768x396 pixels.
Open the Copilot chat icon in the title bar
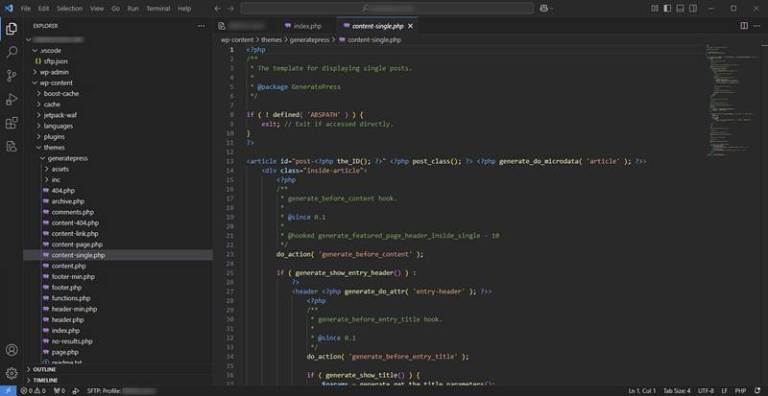544,8
